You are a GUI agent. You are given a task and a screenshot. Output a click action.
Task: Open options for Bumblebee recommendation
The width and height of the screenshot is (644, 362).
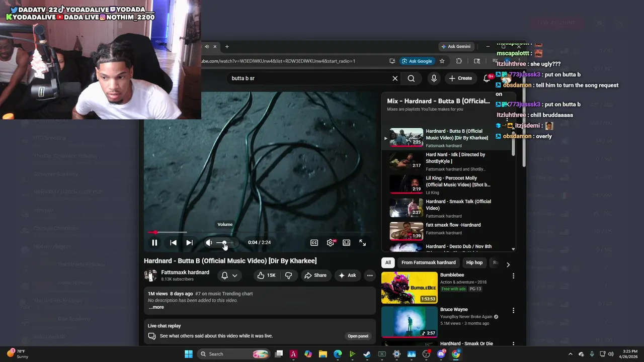[513, 276]
